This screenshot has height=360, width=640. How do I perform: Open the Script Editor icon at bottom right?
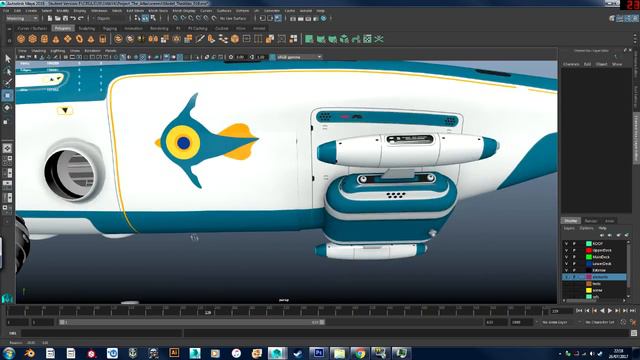[633, 333]
